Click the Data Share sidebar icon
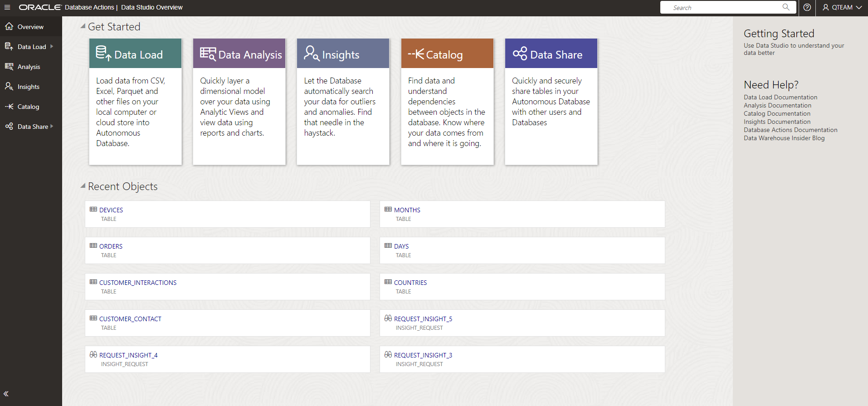 [x=9, y=127]
